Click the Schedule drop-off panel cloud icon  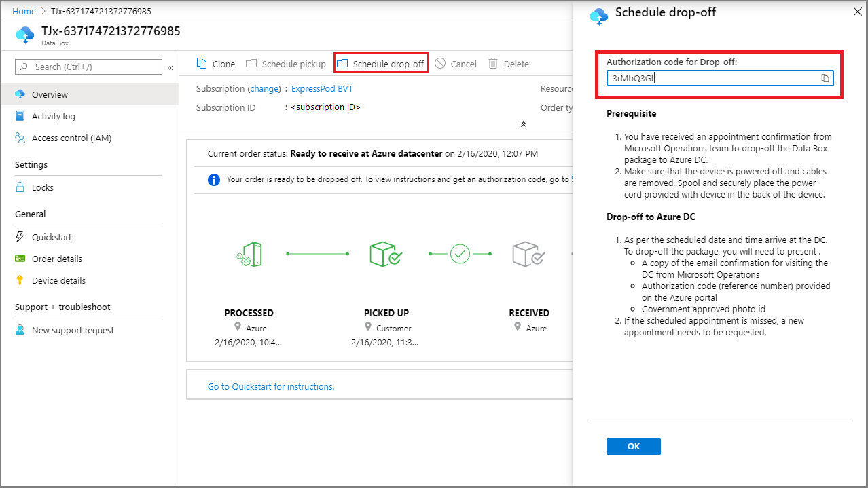tap(599, 16)
